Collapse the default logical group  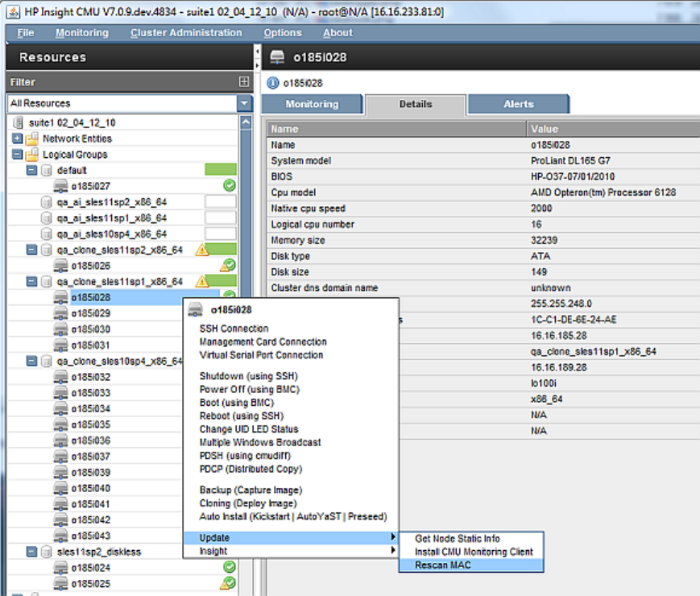(x=31, y=171)
